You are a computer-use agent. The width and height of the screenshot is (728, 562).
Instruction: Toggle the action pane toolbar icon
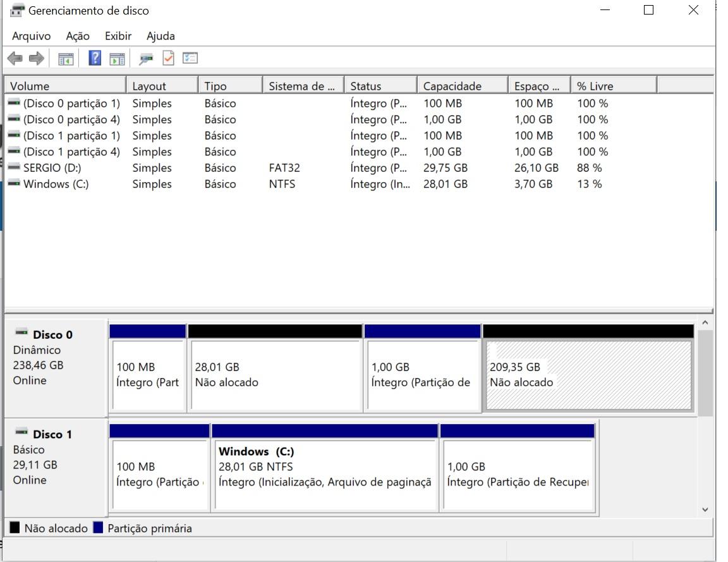(117, 59)
